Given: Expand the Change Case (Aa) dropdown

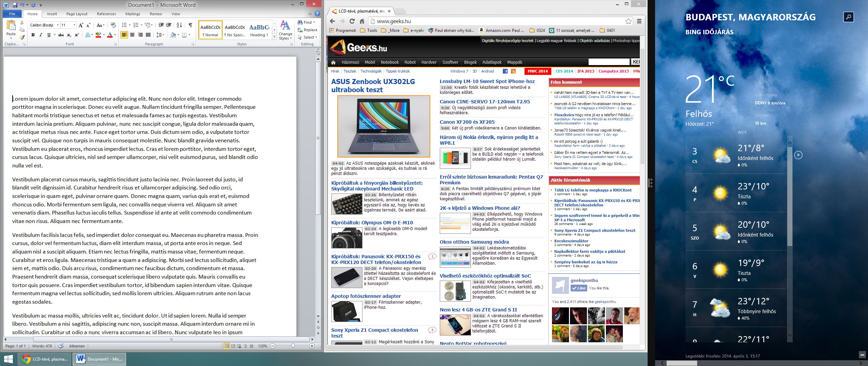Looking at the screenshot, I should click(100, 25).
